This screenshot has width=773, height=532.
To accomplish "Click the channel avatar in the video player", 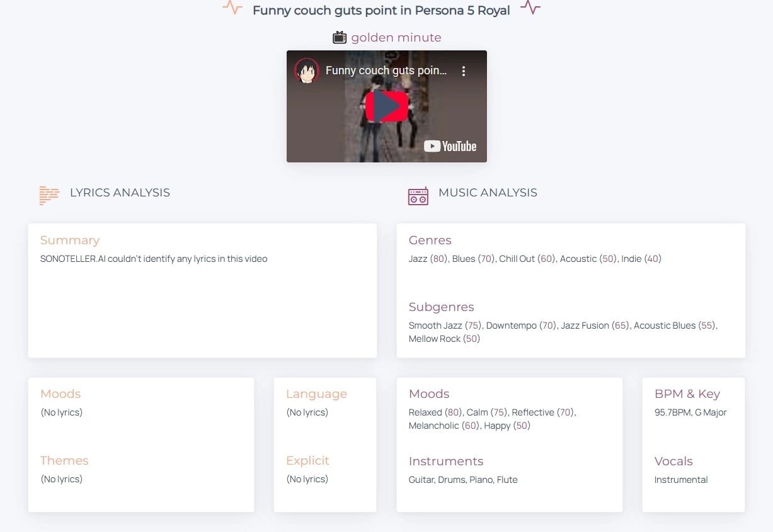I will coord(307,71).
